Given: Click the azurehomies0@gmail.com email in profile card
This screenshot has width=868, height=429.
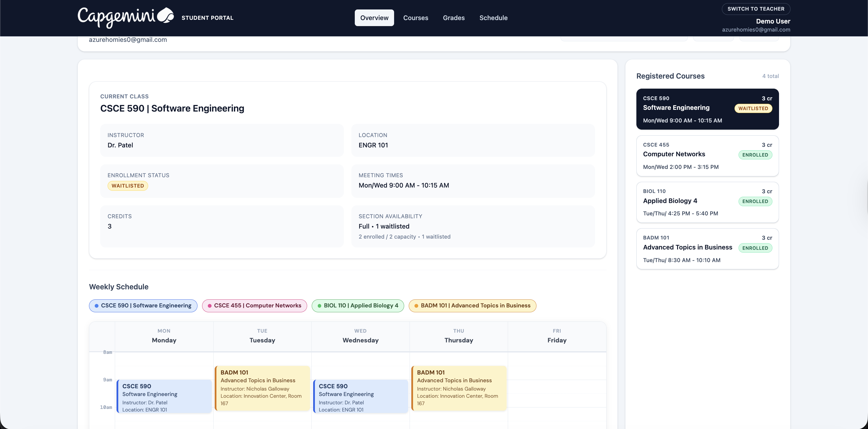Looking at the screenshot, I should coord(128,40).
